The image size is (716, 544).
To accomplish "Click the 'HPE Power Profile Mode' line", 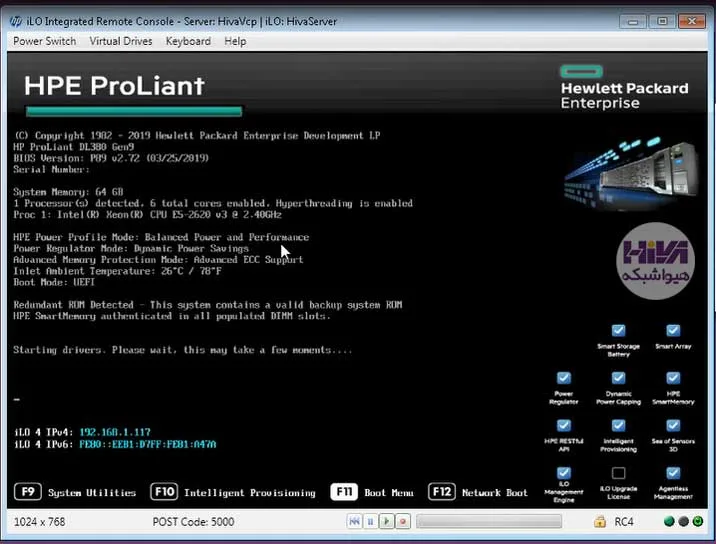I will click(161, 237).
